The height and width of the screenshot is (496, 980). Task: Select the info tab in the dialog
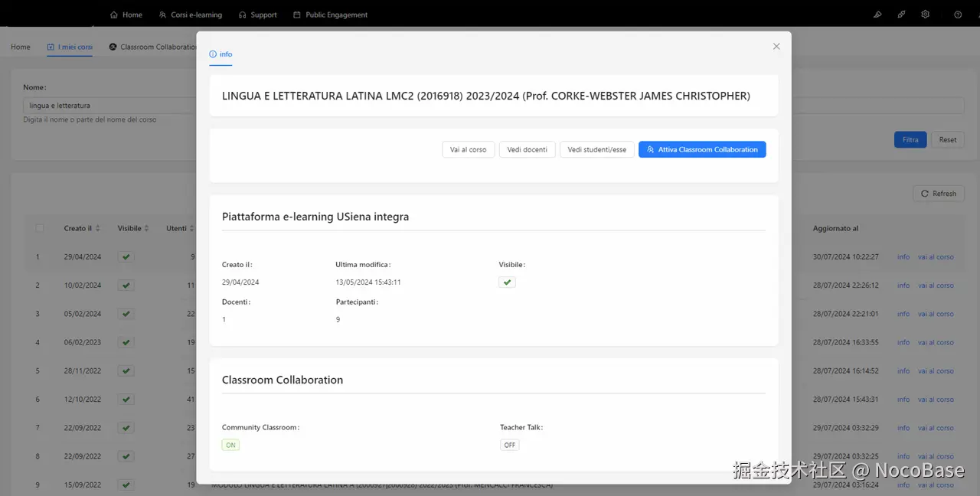pyautogui.click(x=220, y=54)
